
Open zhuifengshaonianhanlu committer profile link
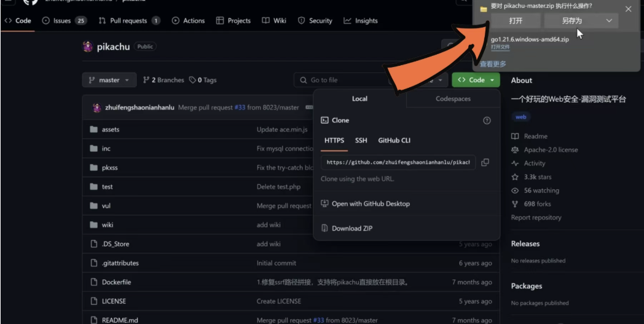coord(139,108)
